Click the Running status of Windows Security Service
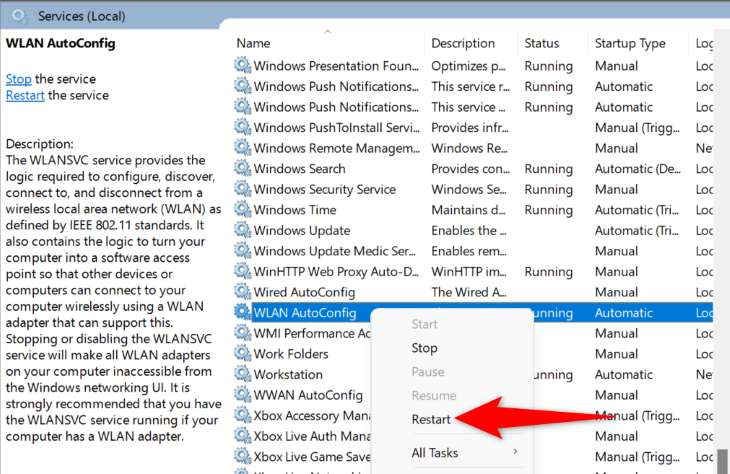The image size is (730, 474). (x=548, y=190)
